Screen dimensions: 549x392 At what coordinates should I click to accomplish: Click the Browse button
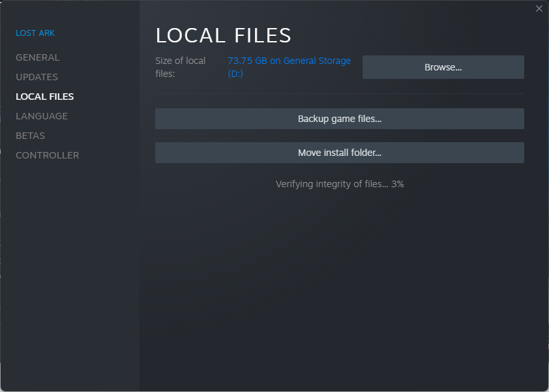click(443, 67)
